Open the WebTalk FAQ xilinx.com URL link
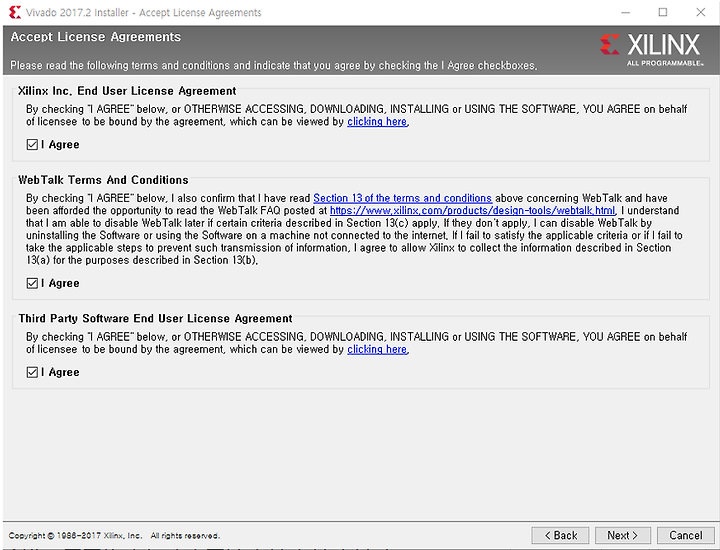This screenshot has height=550, width=720. pos(472,211)
